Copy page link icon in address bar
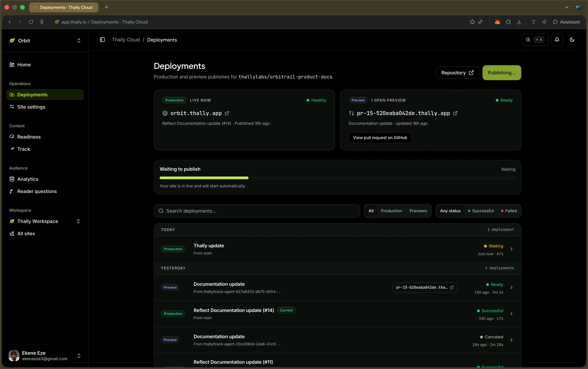 coord(480,22)
